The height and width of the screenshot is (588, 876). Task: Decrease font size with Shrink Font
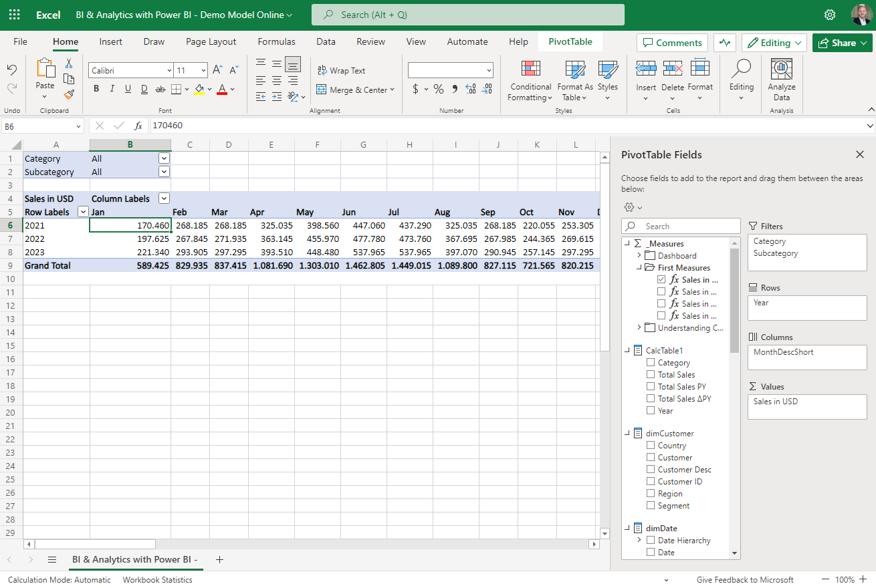[234, 69]
